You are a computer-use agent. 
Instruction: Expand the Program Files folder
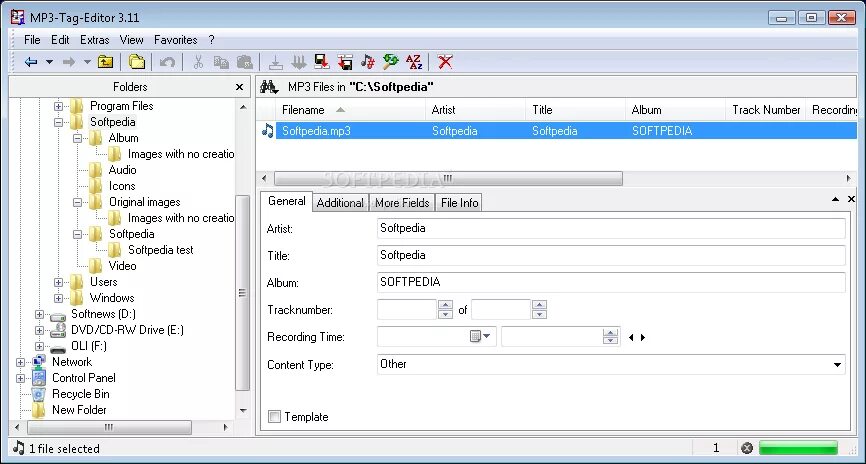click(58, 106)
